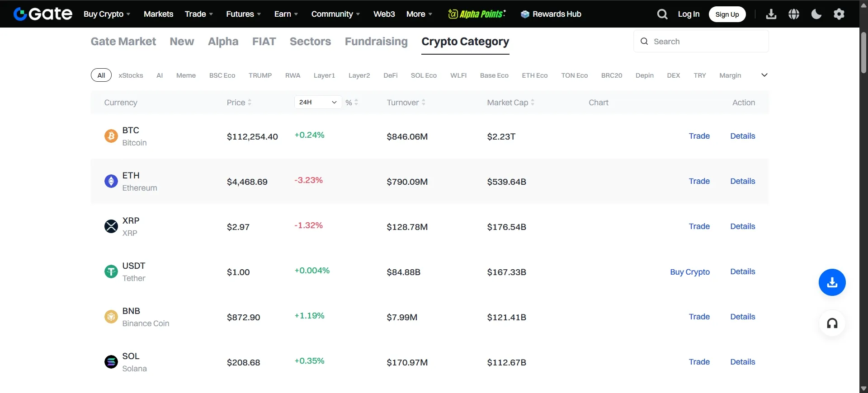Image resolution: width=868 pixels, height=393 pixels.
Task: Open Alpha Points promotion
Action: 477,14
